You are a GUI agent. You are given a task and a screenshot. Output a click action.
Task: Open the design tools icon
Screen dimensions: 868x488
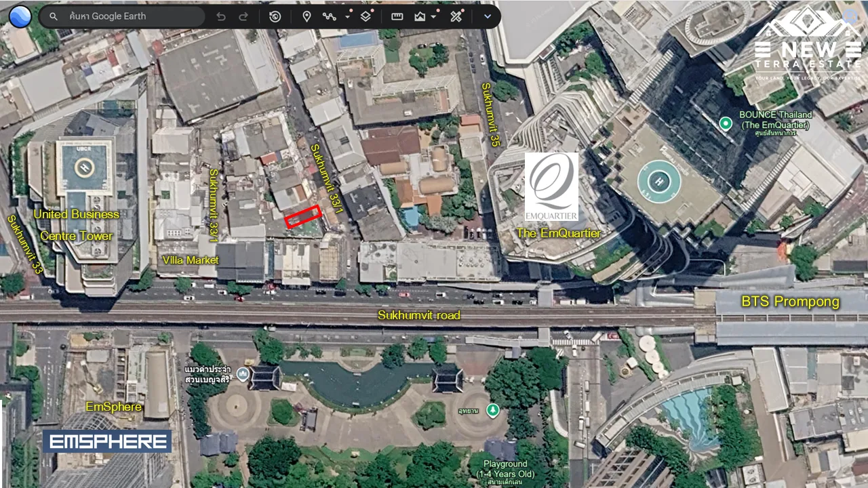tap(456, 16)
